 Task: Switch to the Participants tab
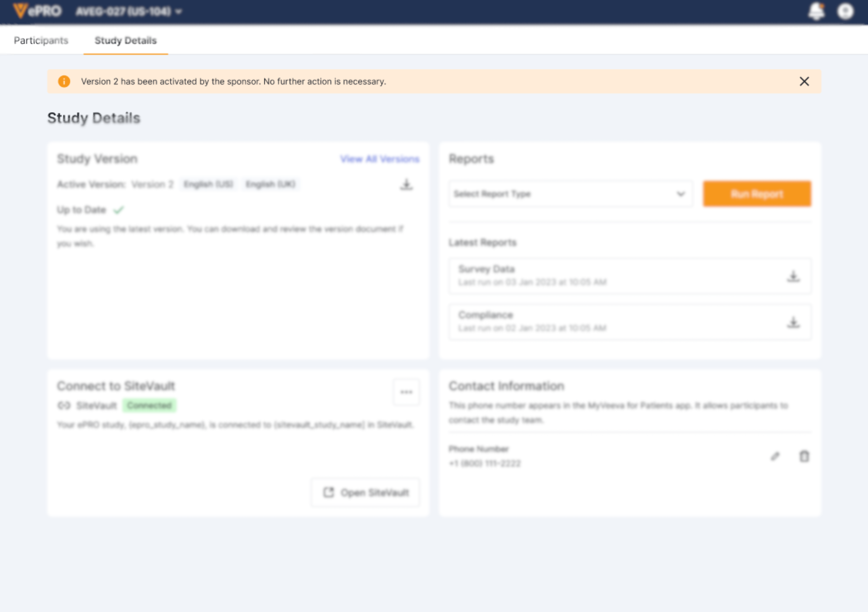coord(41,40)
